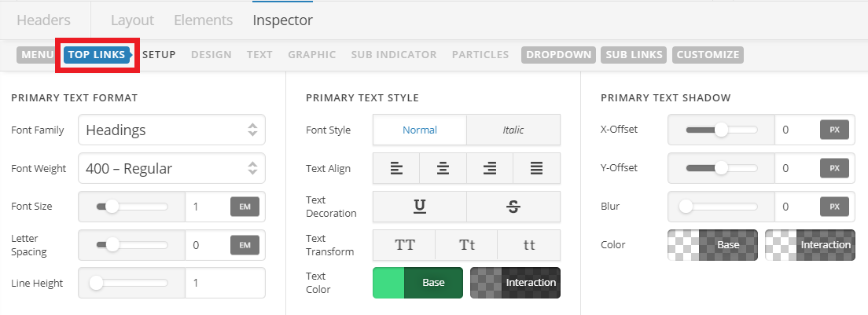Select Normal font style
Screen dimensions: 868x315
click(x=420, y=130)
